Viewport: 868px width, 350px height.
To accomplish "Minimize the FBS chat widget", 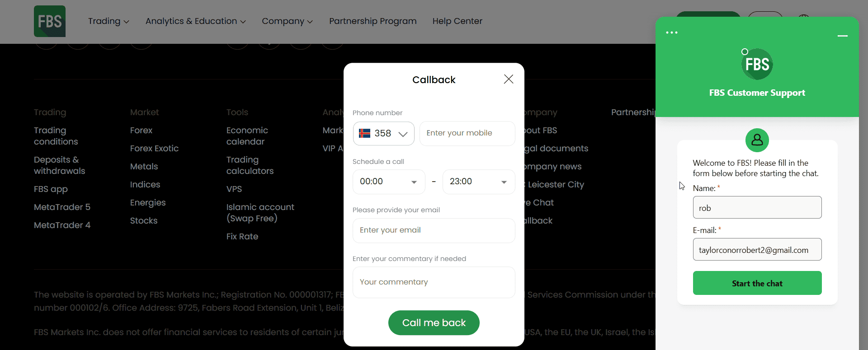I will (843, 36).
